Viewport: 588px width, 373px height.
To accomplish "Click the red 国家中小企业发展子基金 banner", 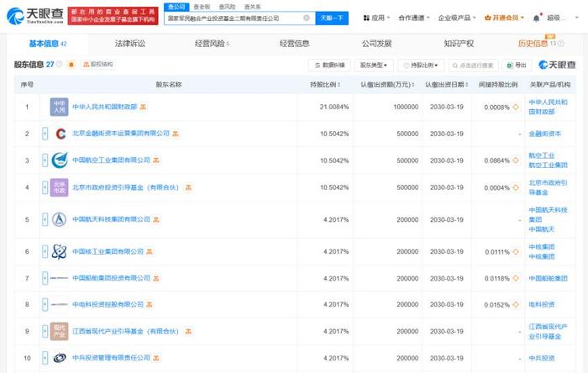I will pyautogui.click(x=113, y=16).
